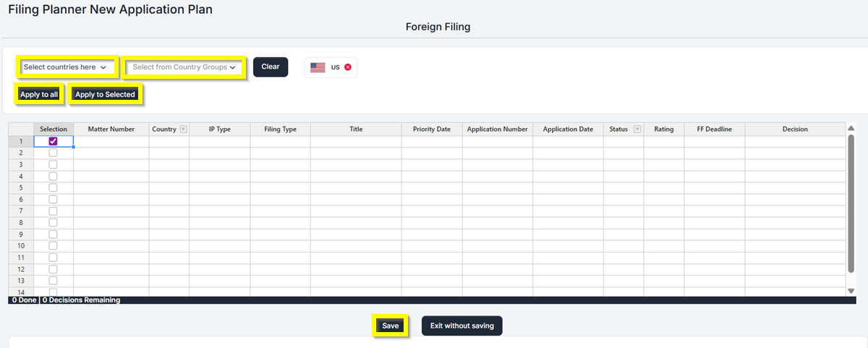Click scrollbar down arrow in grid
The height and width of the screenshot is (348, 868).
[851, 290]
